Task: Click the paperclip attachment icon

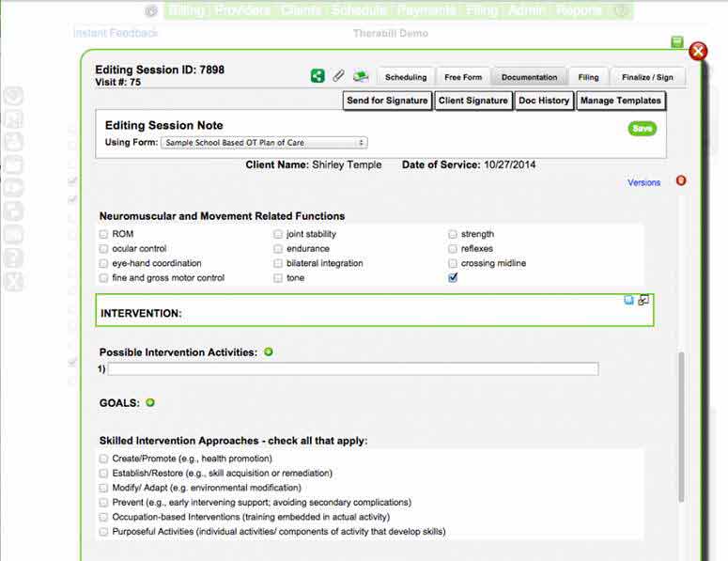Action: (x=338, y=76)
